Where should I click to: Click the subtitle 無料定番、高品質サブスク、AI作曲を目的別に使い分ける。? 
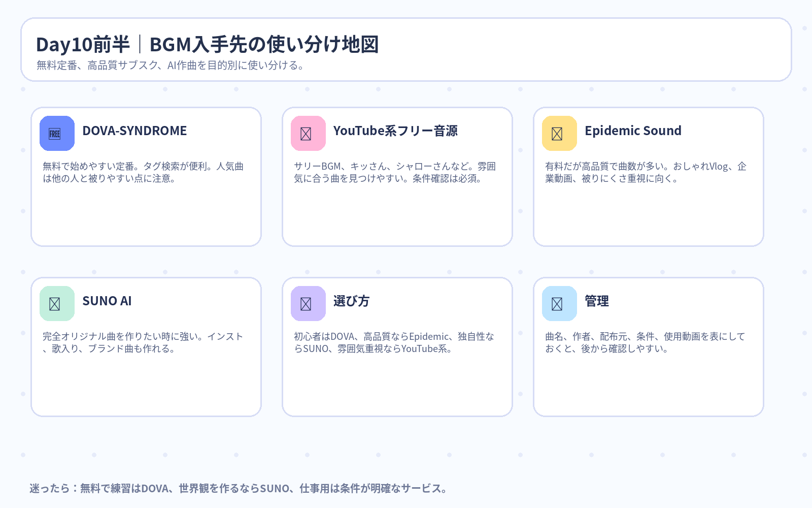point(171,66)
